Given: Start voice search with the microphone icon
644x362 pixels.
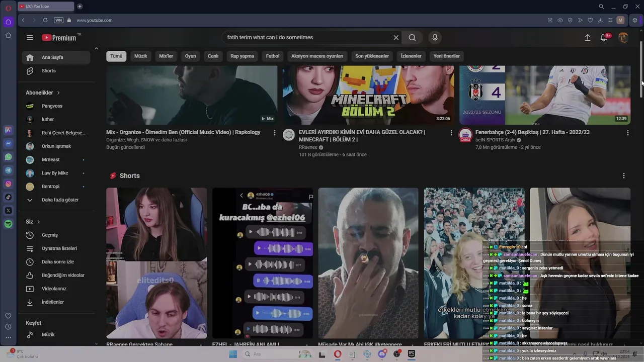Looking at the screenshot, I should [x=435, y=38].
